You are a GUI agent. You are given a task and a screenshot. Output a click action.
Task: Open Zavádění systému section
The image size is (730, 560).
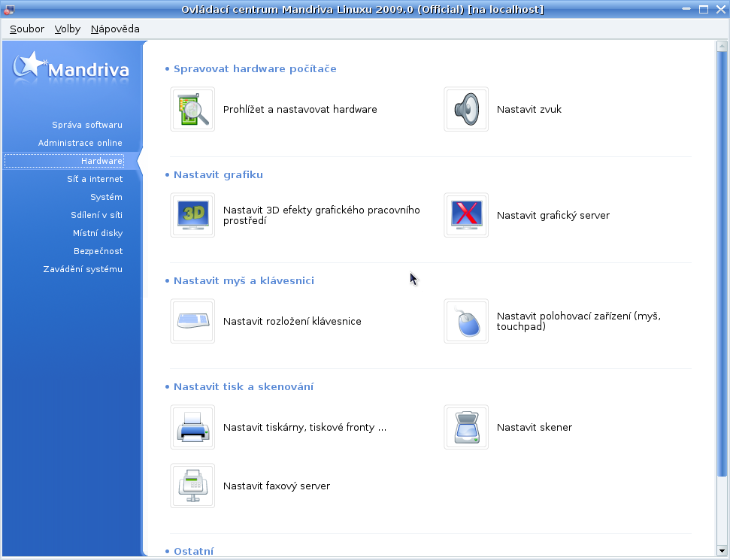(x=83, y=269)
